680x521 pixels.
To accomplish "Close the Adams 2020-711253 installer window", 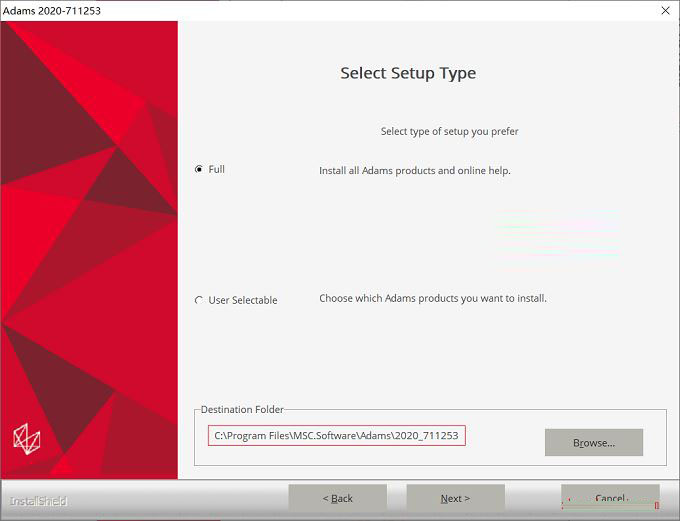I will coord(665,10).
